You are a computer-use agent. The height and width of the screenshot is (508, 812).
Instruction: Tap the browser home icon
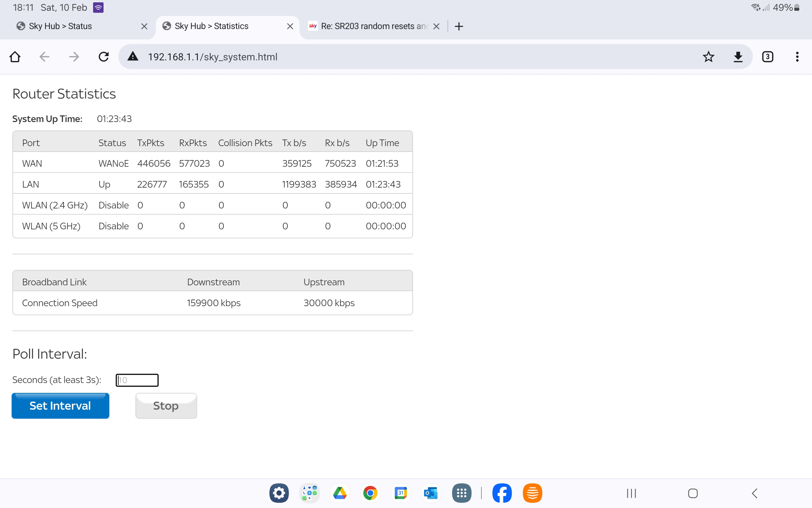point(15,57)
